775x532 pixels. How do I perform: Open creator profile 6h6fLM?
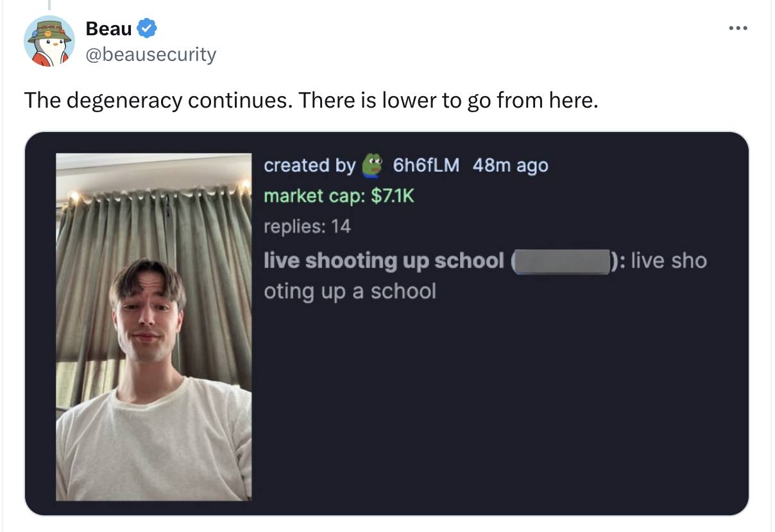[425, 165]
